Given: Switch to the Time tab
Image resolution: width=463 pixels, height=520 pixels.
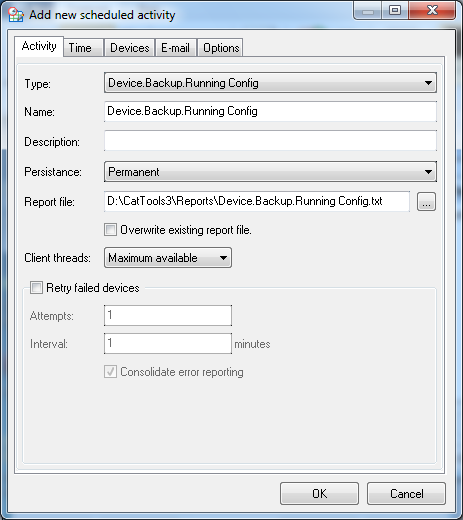Looking at the screenshot, I should coord(83,48).
